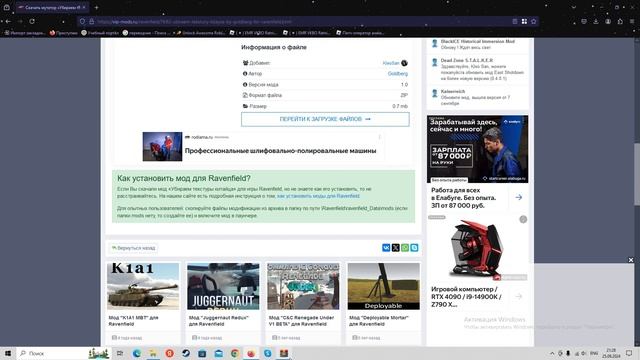Image resolution: width=640 pixels, height=360 pixels.
Task: Open the rodiama.ru ad image thumbnail
Action: (162, 147)
